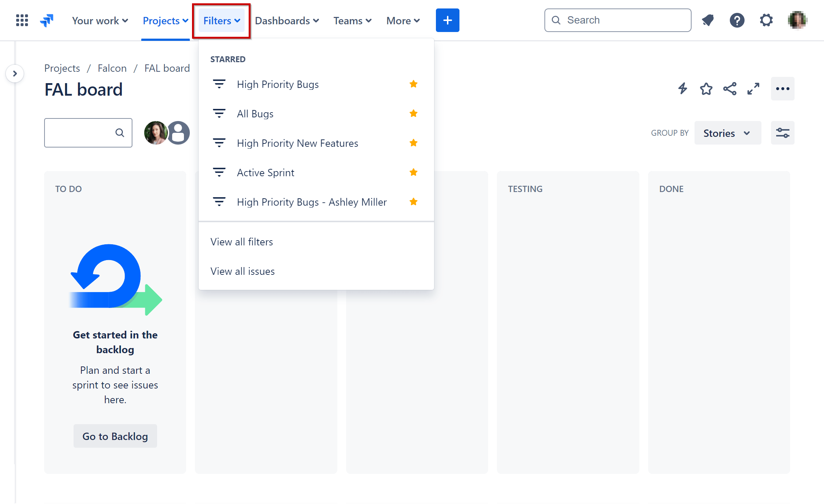Open help using the question mark icon

coord(737,20)
